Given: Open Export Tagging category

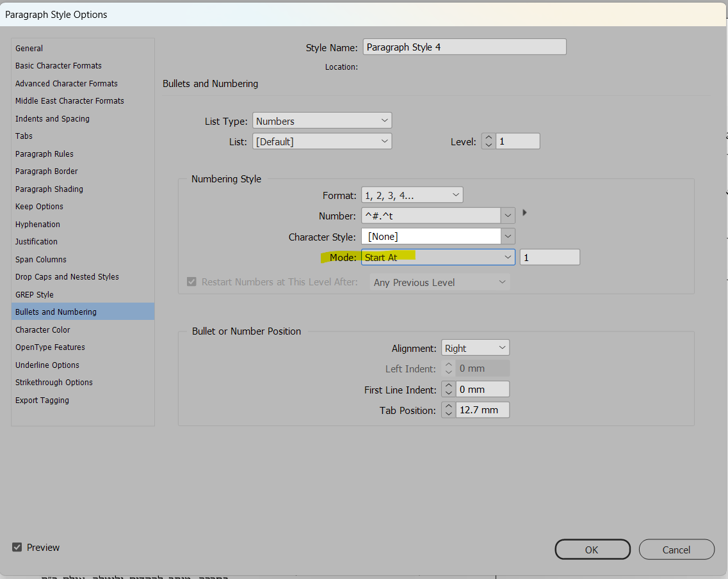Looking at the screenshot, I should 42,401.
